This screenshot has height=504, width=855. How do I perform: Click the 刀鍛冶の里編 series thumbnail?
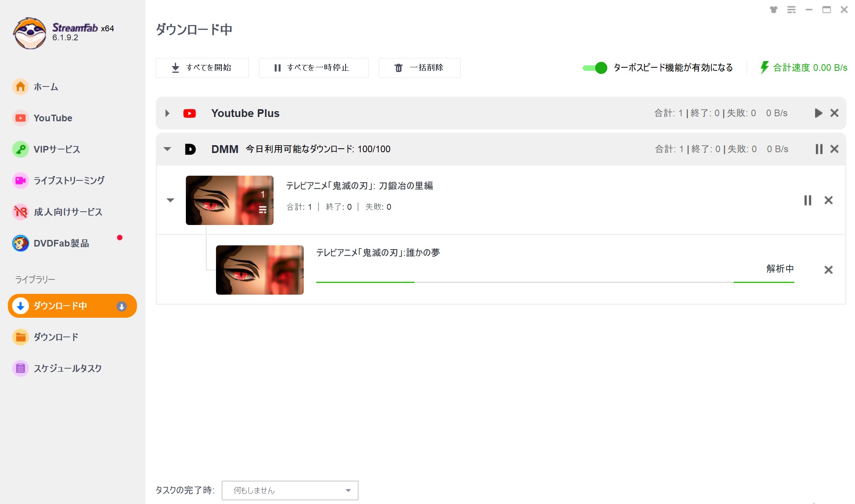pyautogui.click(x=230, y=200)
